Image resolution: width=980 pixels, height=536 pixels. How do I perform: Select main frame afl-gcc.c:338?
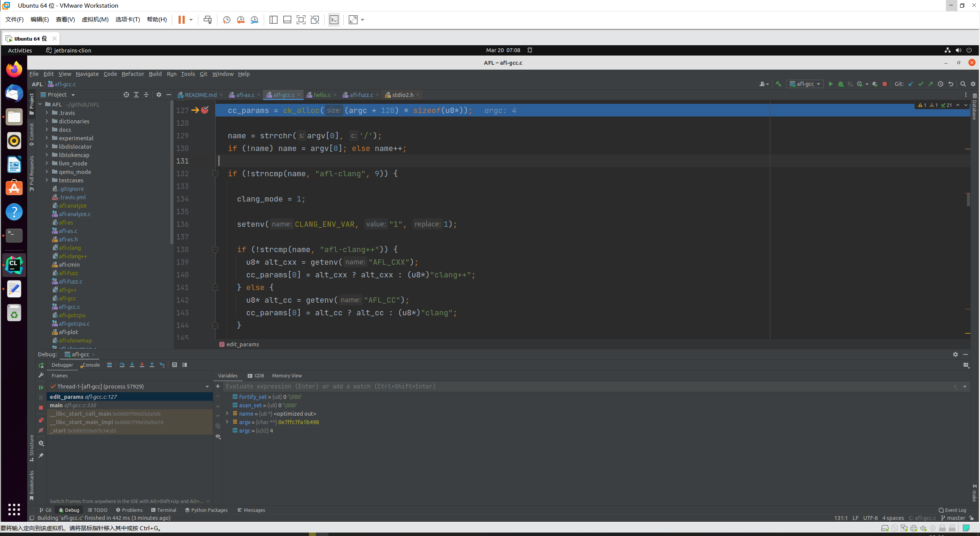[129, 405]
